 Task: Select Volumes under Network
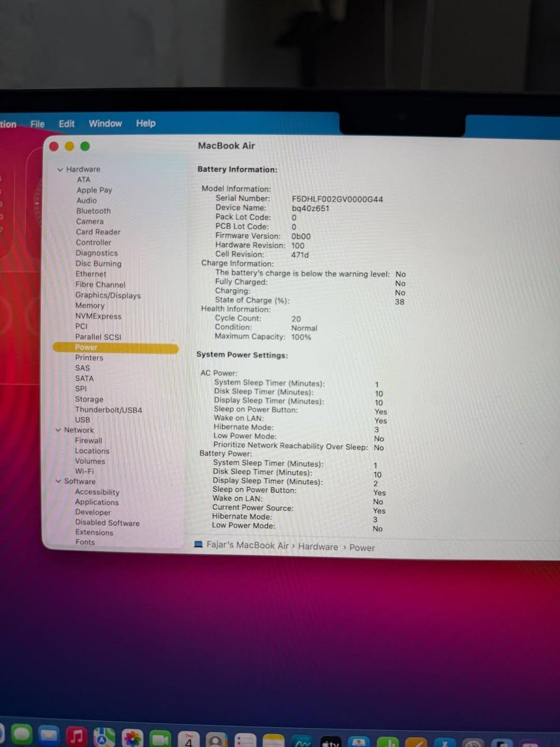[x=90, y=461]
